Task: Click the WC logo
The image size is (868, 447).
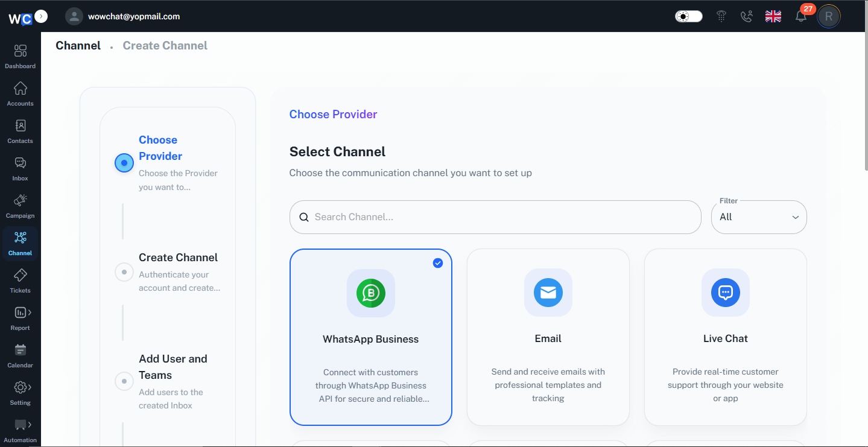Action: (x=20, y=18)
